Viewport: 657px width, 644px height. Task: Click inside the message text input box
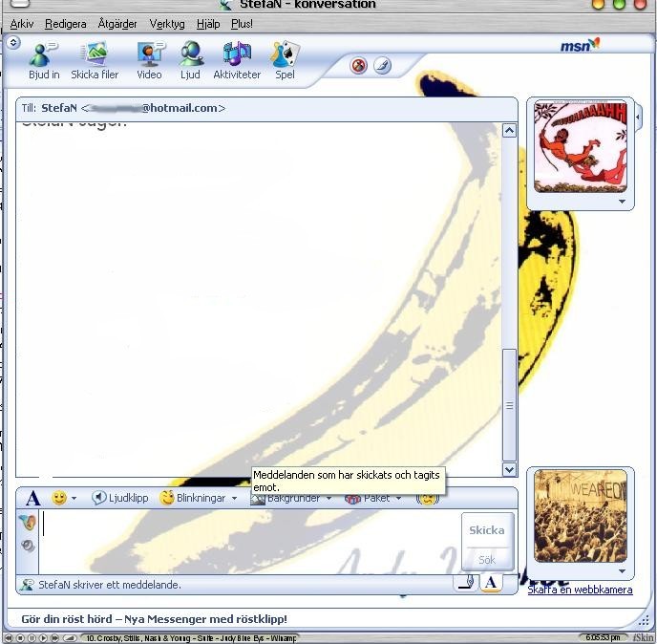click(x=250, y=542)
